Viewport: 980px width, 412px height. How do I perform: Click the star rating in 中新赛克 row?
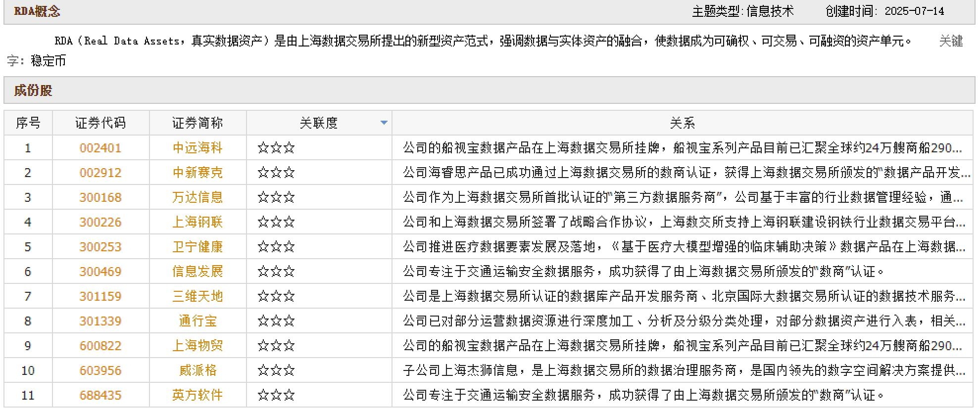click(276, 173)
